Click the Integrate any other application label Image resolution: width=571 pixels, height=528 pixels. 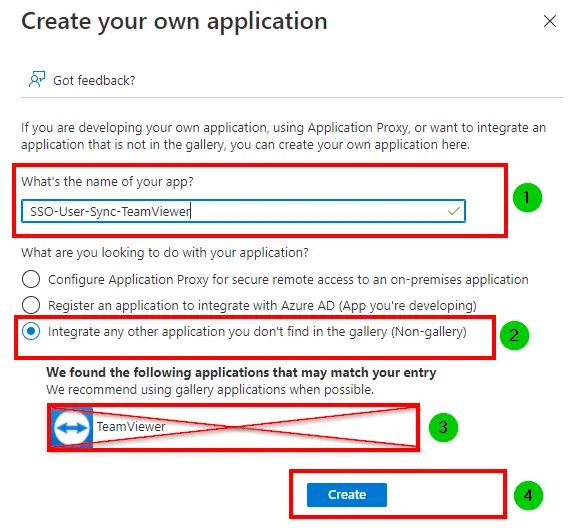click(x=257, y=332)
